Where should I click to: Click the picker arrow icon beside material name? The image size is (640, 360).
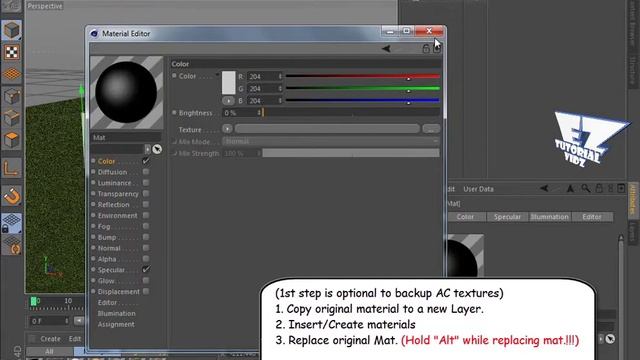click(157, 149)
